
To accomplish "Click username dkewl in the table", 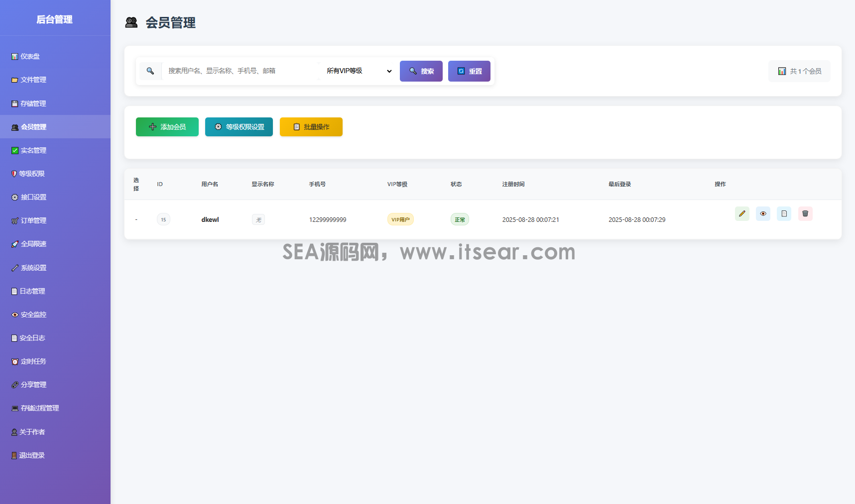I will point(210,219).
